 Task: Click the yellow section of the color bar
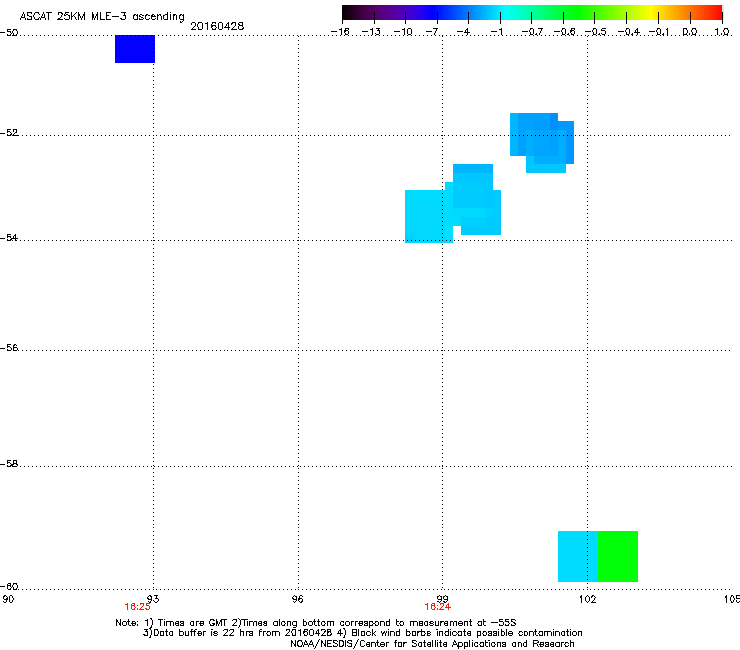(651, 12)
